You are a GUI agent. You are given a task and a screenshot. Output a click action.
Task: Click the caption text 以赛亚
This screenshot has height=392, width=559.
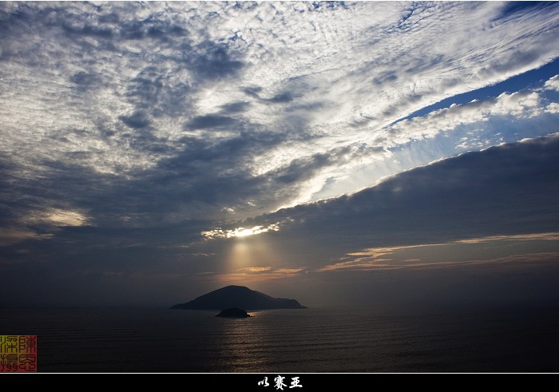(279, 382)
